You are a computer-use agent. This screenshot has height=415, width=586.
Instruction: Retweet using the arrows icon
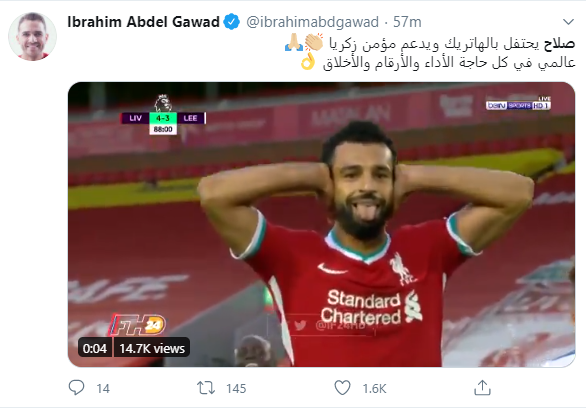coord(206,388)
